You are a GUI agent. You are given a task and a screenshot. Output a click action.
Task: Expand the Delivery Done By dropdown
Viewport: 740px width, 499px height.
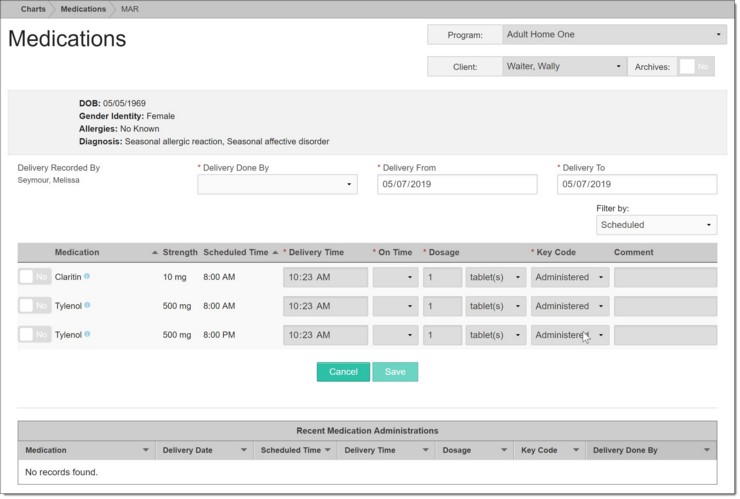click(277, 185)
